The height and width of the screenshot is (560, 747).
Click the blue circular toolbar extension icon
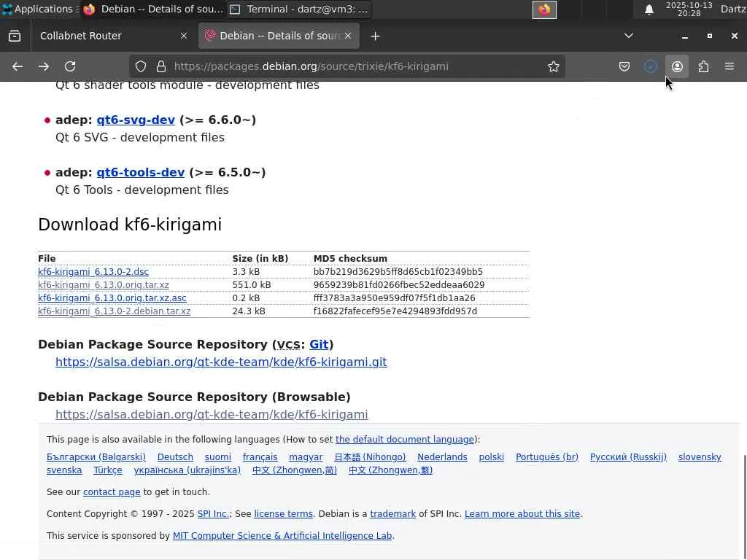tap(650, 66)
